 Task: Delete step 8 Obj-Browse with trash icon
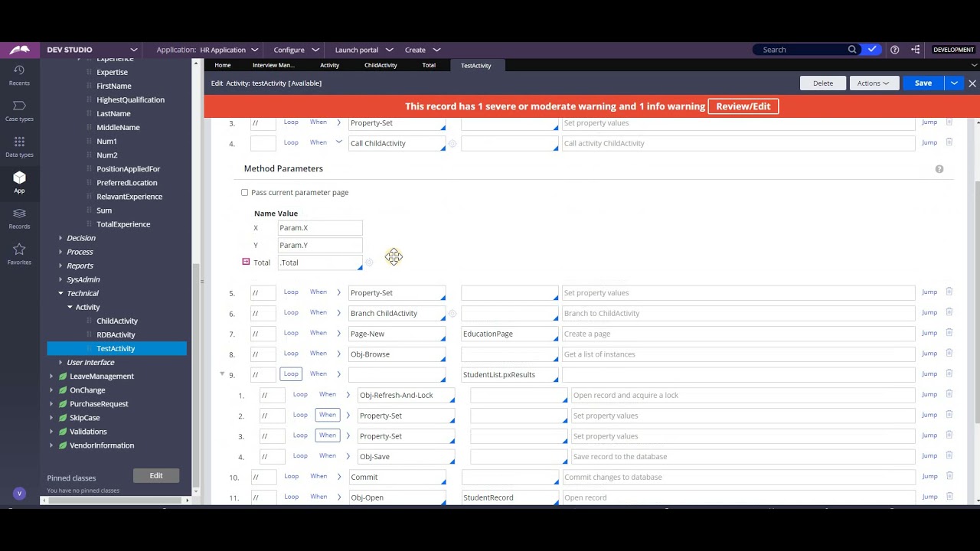[x=949, y=354]
